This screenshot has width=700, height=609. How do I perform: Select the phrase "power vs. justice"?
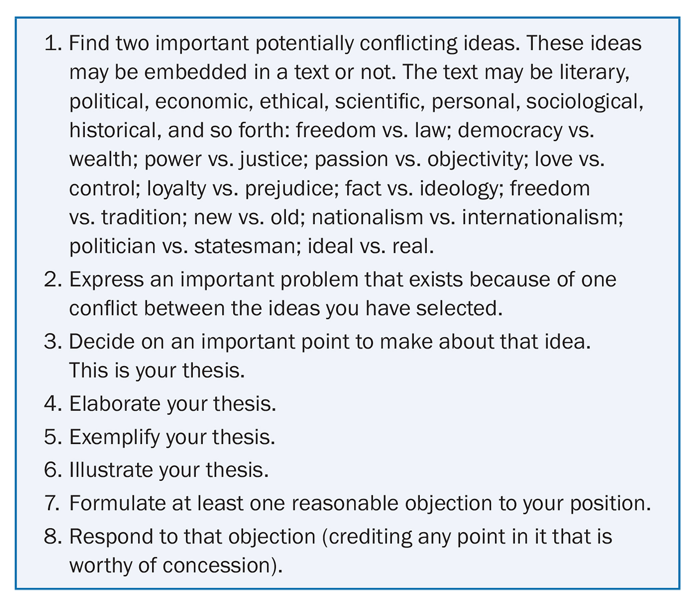[224, 159]
